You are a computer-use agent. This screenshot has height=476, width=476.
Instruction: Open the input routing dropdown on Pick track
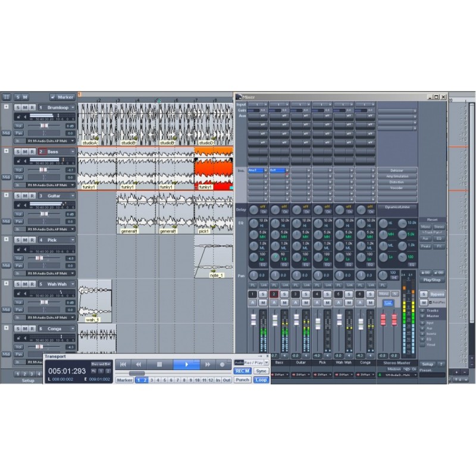72,272
